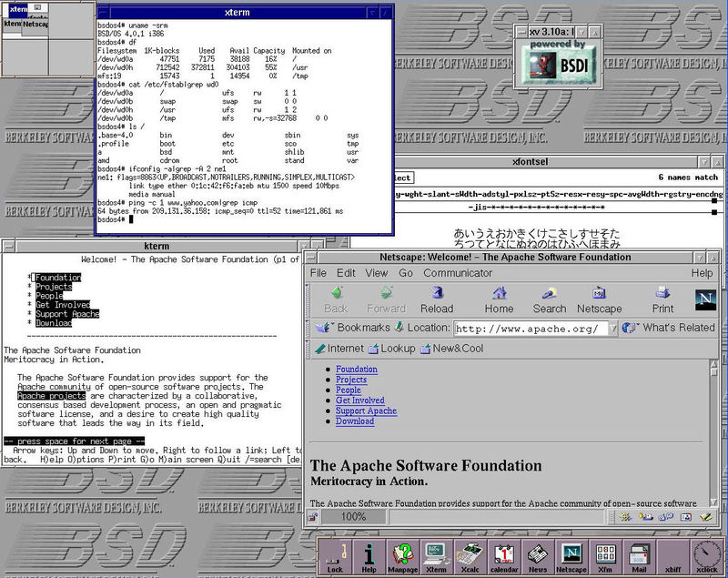Click the xclock in the desktop panel
This screenshot has height=578, width=728.
click(x=707, y=557)
